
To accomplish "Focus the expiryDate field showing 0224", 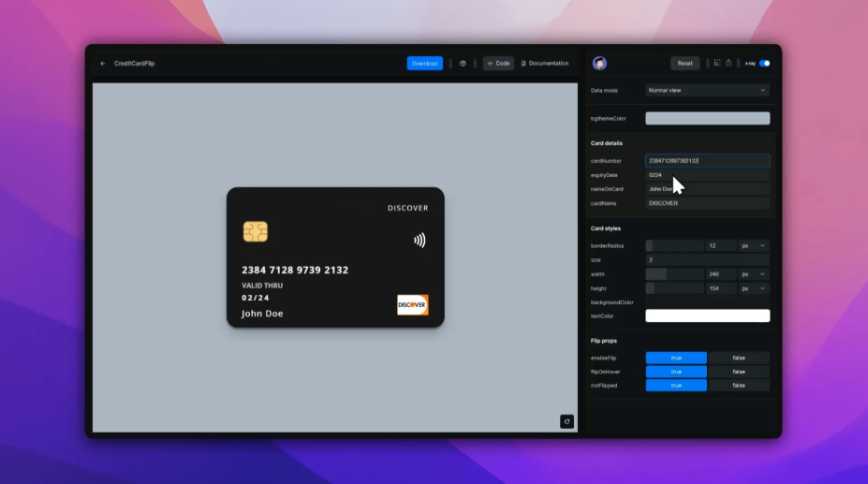I will coord(708,175).
